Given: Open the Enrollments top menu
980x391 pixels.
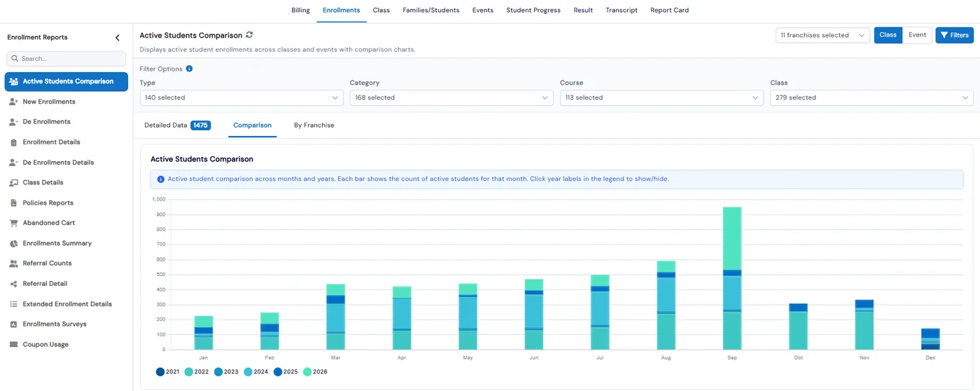Looking at the screenshot, I should 342,11.
